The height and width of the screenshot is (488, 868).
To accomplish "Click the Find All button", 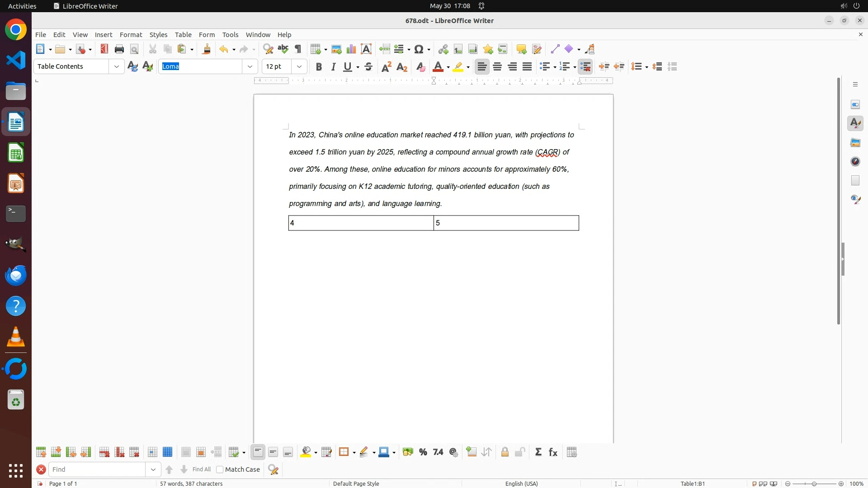I will coord(201,469).
